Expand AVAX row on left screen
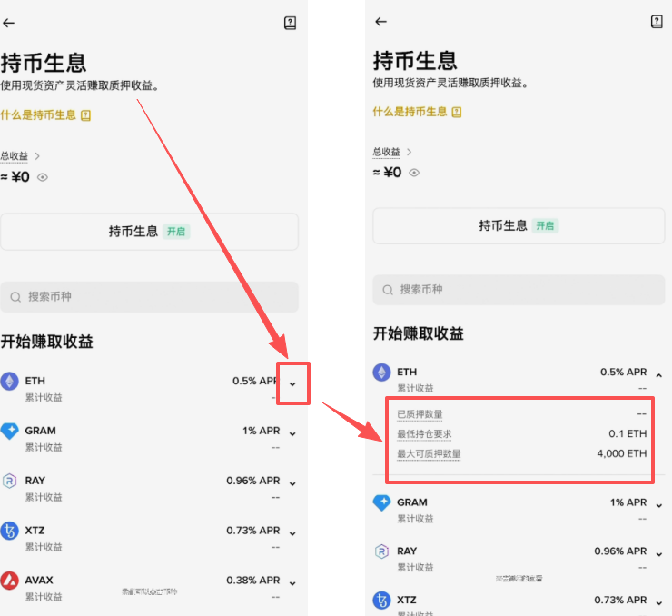 [x=292, y=583]
